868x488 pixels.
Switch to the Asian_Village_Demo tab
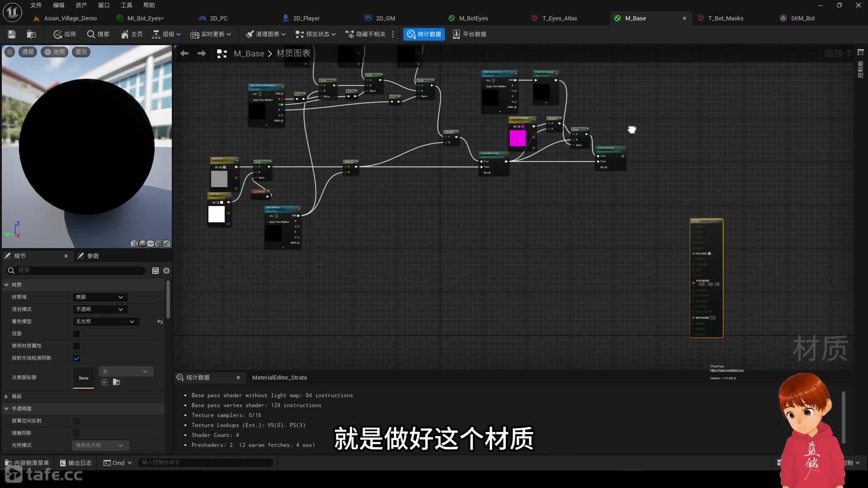click(66, 19)
